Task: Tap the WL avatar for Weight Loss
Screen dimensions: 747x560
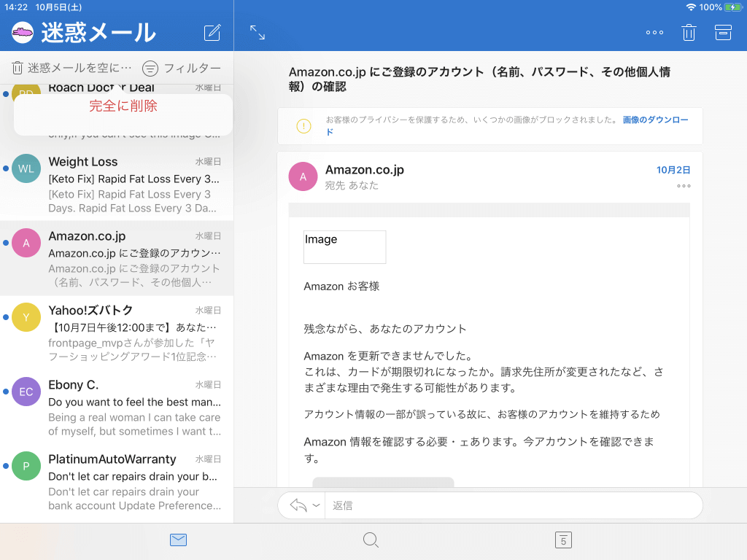Action: point(26,168)
